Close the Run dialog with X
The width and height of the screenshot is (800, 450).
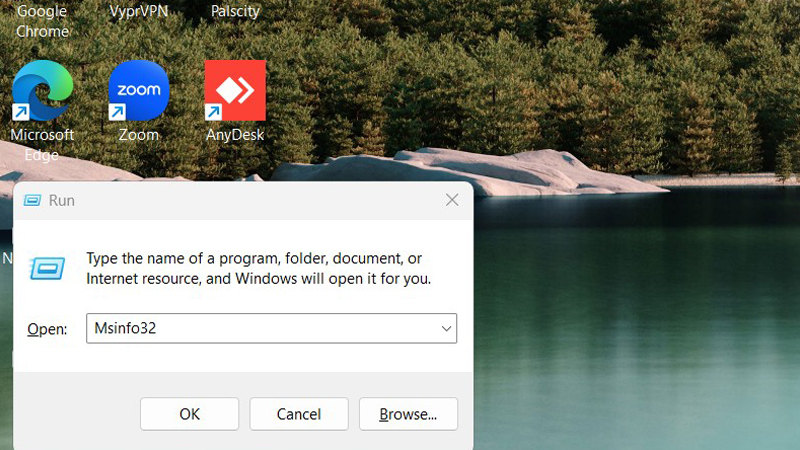coord(452,200)
